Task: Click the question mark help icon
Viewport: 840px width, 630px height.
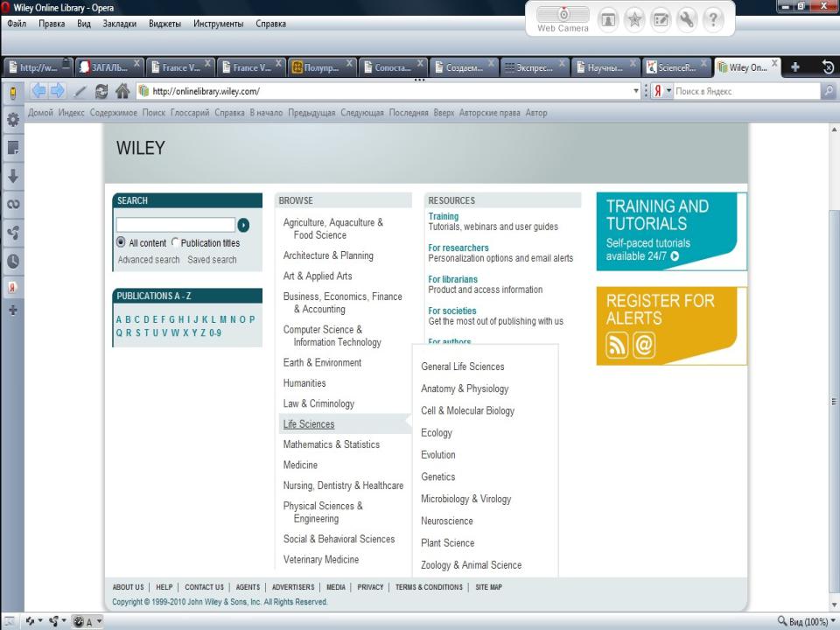Action: pyautogui.click(x=713, y=20)
